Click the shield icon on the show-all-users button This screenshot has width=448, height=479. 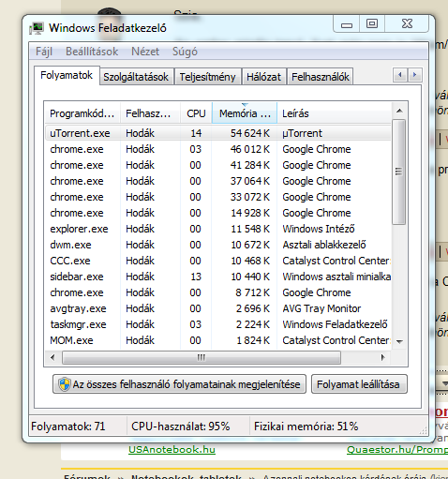[x=65, y=384]
